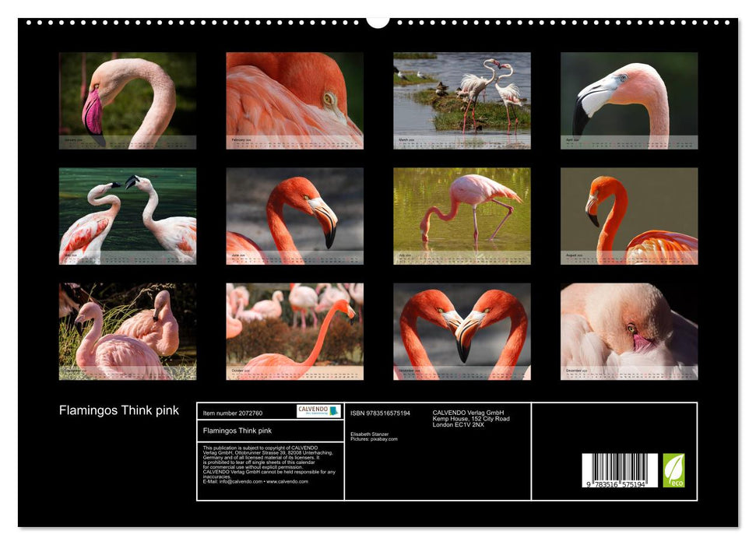Open the www.calvendo.com website link
This screenshot has width=756, height=545.
290,481
